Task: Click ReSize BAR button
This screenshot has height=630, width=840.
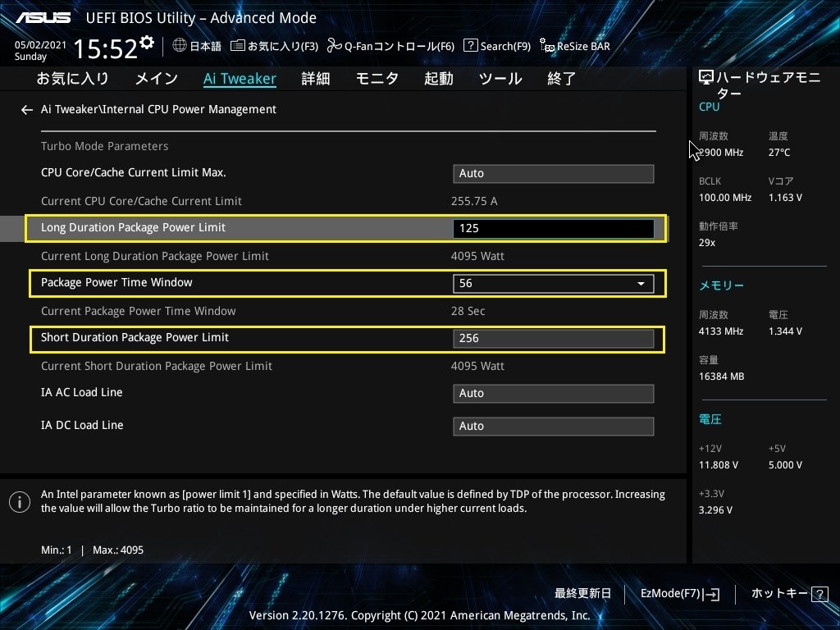Action: click(x=583, y=46)
